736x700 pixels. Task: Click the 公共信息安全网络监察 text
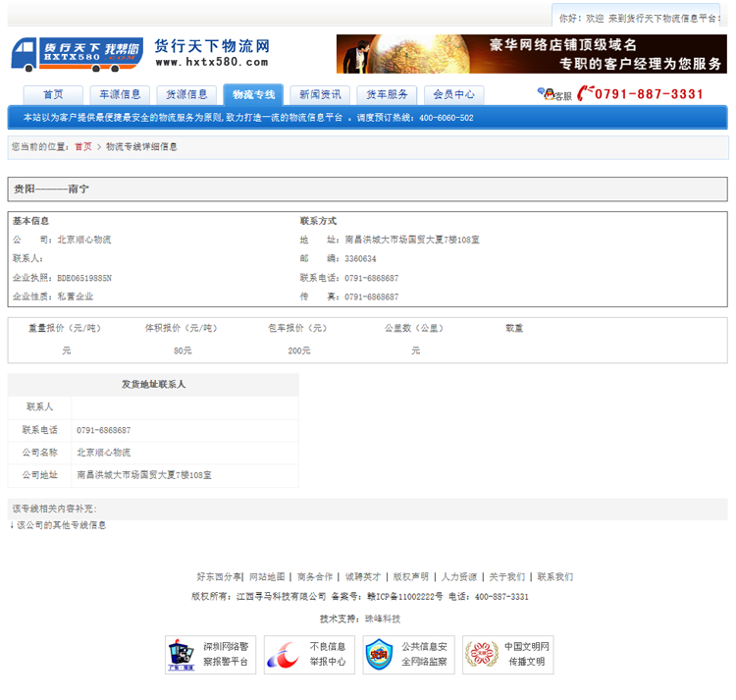point(424,654)
